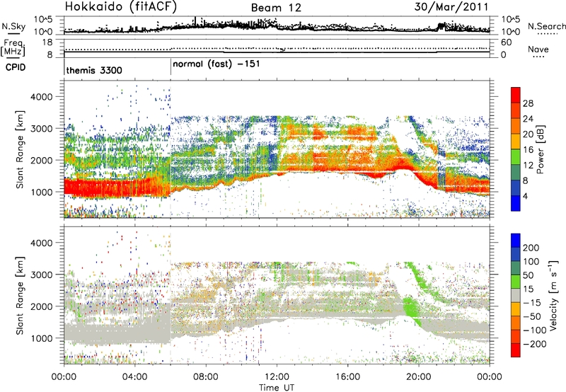Click the '04:00' time axis label
The width and height of the screenshot is (566, 392).
pyautogui.click(x=135, y=377)
